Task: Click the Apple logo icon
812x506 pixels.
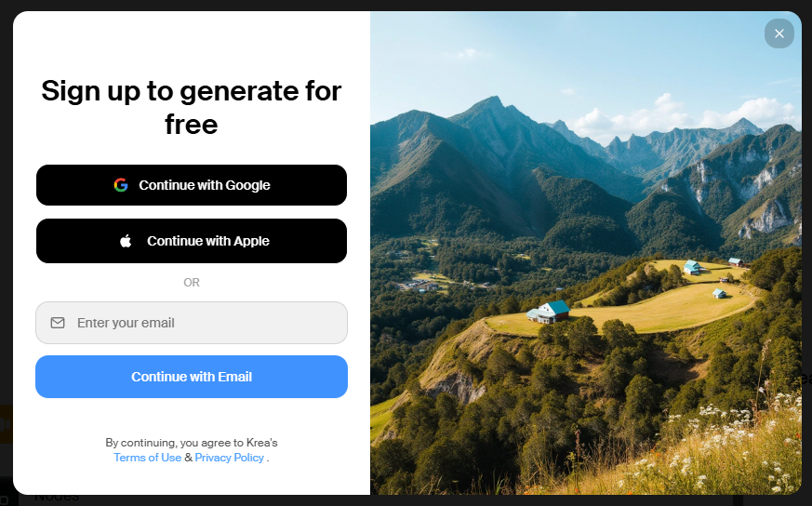Action: click(126, 241)
